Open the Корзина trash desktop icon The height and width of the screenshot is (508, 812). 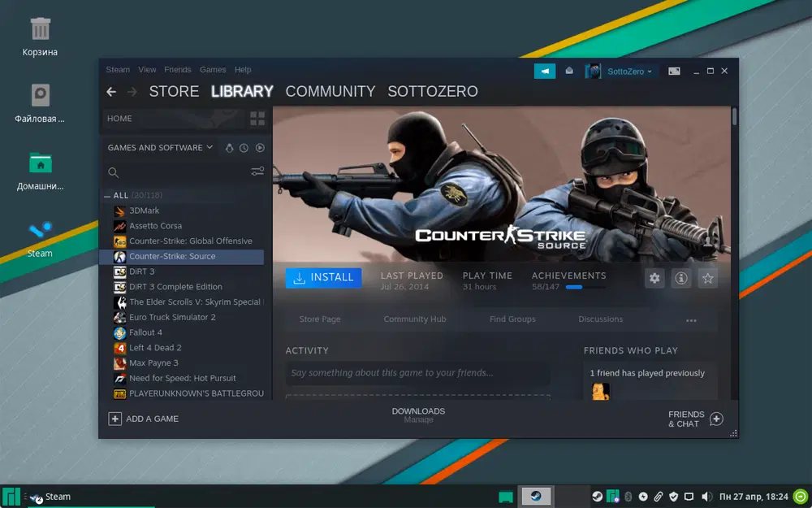40,37
